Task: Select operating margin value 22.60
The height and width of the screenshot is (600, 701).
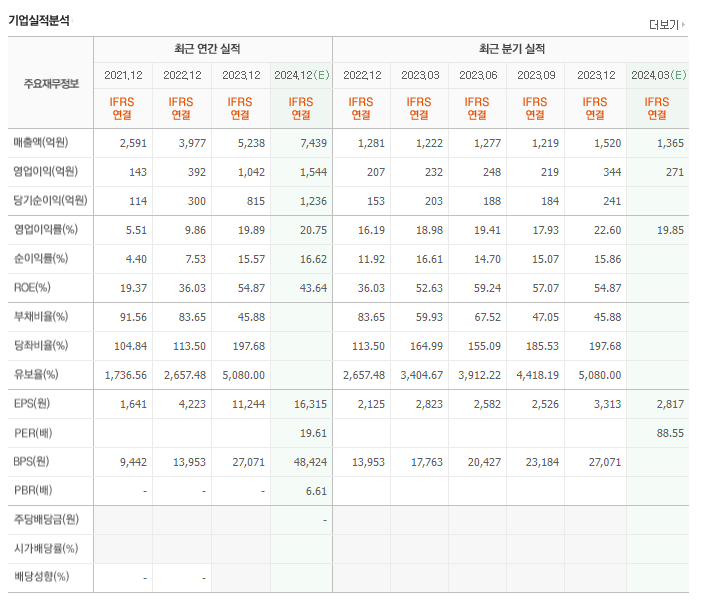Action: (608, 231)
